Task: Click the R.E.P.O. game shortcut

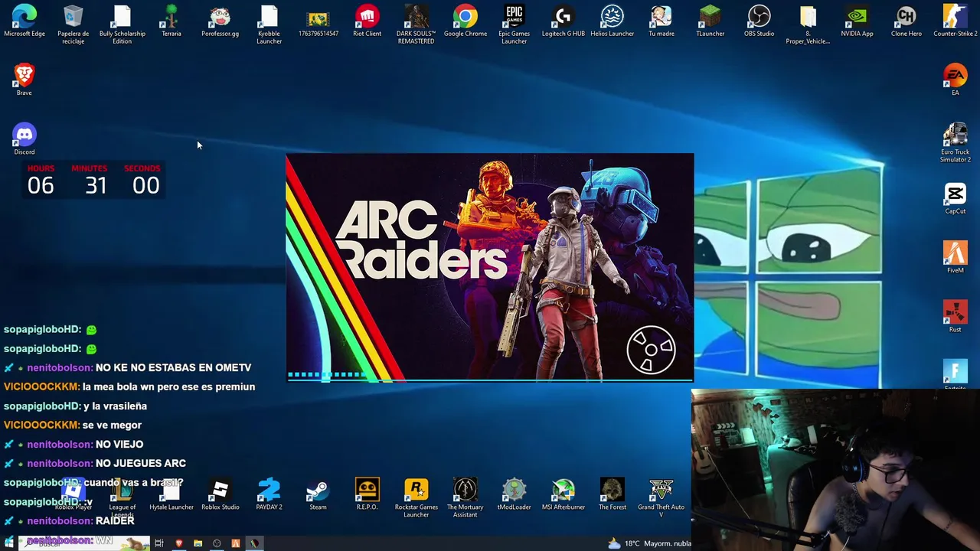Action: pos(367,494)
